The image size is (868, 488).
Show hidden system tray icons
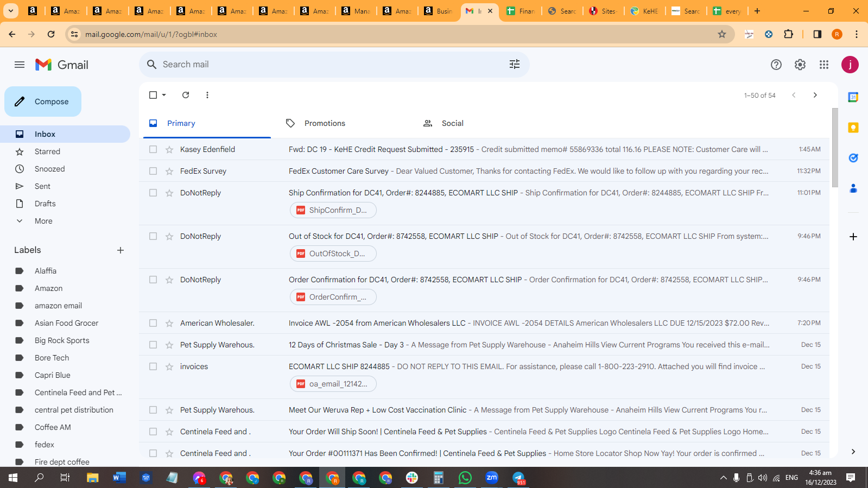[x=723, y=478]
